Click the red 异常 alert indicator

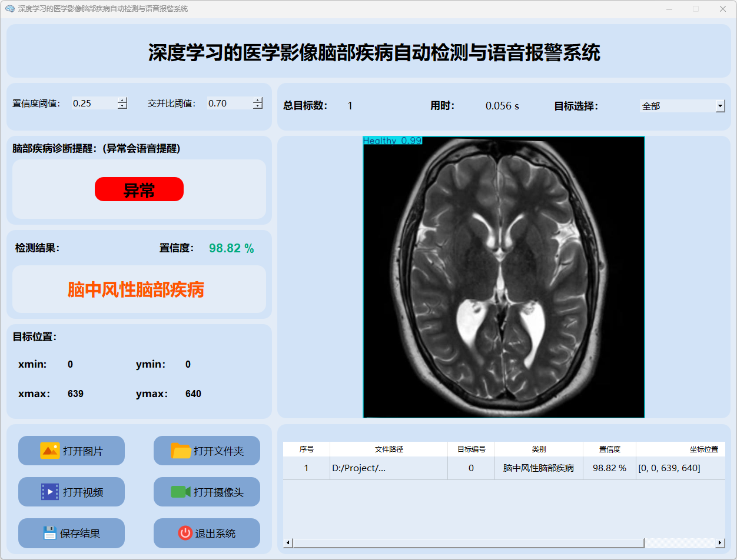click(x=139, y=189)
